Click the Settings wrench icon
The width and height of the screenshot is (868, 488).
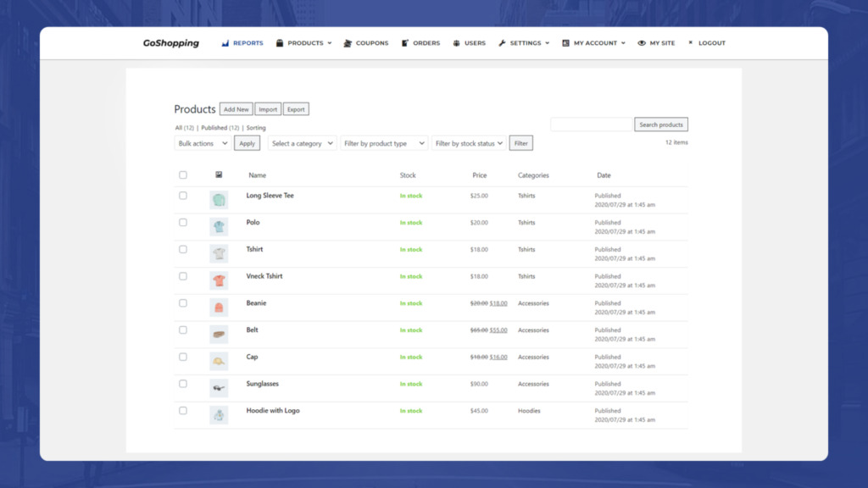coord(502,43)
